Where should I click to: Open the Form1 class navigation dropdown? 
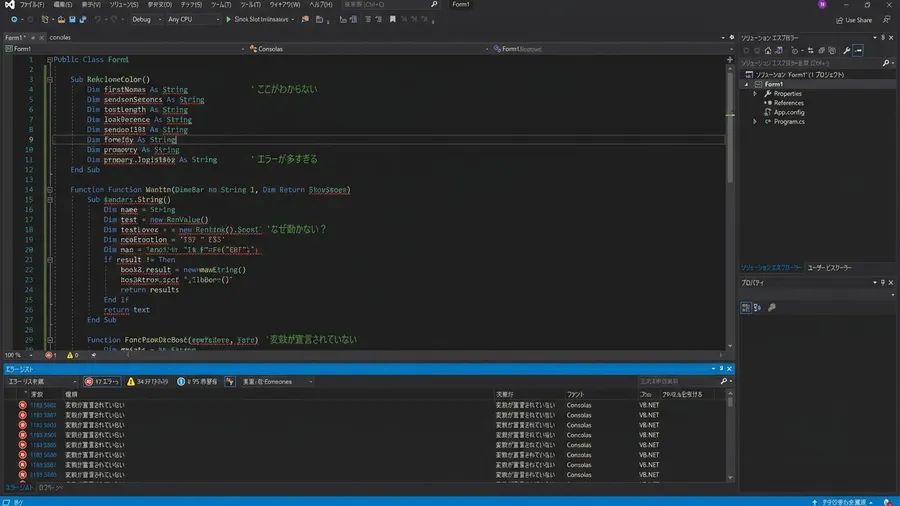pos(125,49)
